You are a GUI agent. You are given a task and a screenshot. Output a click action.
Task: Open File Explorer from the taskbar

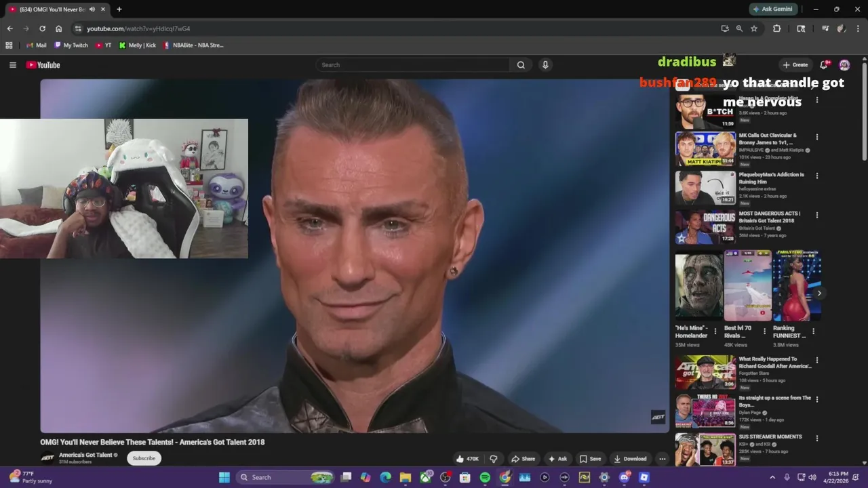tap(406, 477)
